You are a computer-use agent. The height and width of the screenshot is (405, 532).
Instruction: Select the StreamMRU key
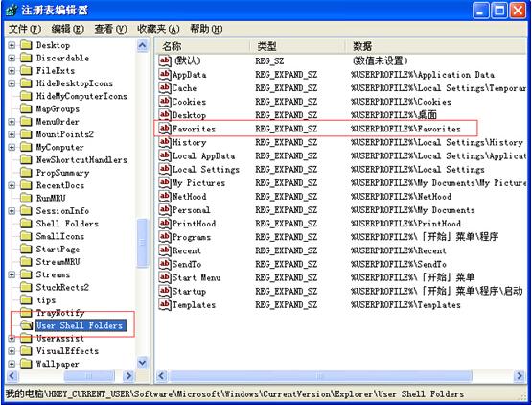point(58,262)
